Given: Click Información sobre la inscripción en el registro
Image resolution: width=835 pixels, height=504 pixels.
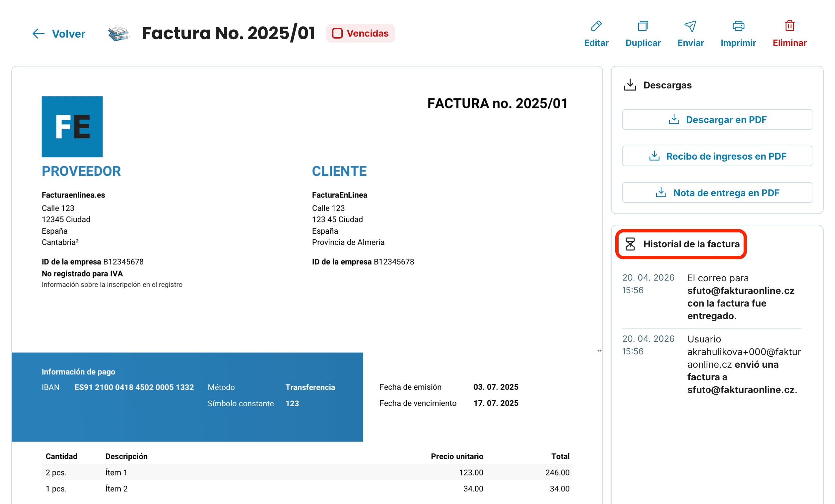Looking at the screenshot, I should [112, 284].
